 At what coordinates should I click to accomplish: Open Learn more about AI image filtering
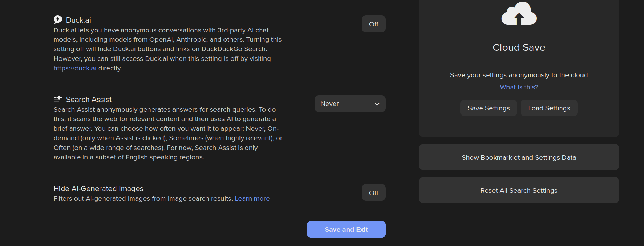(252, 199)
